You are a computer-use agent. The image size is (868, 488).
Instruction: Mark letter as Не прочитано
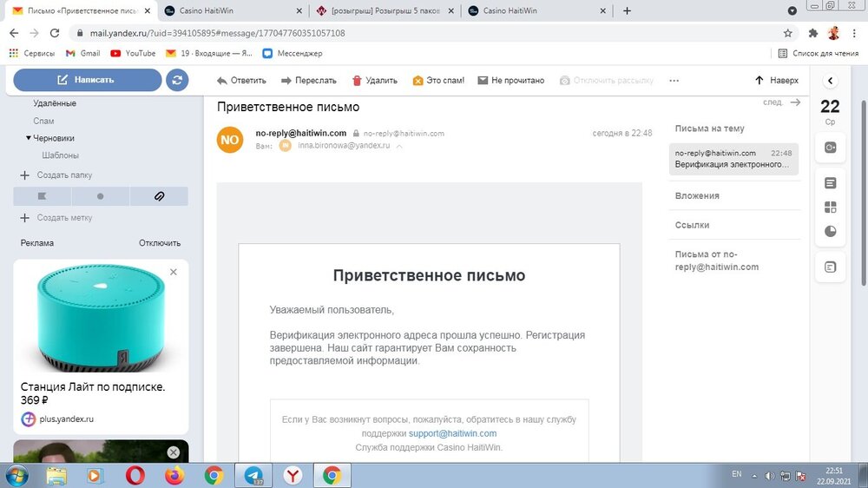coord(511,80)
